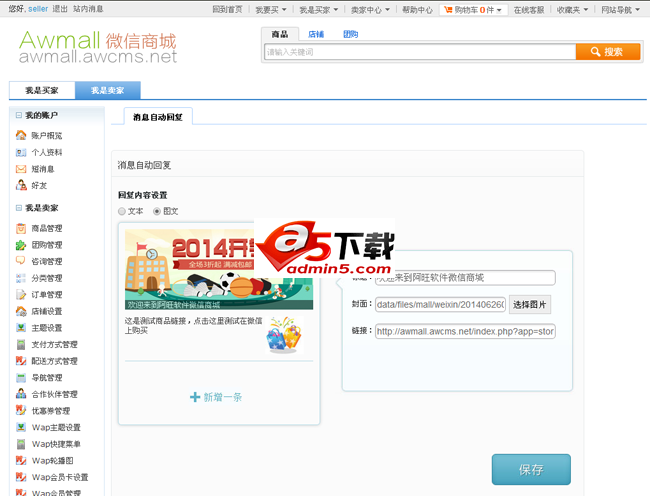
Task: Click the plus icon beside 新增一条
Action: (x=195, y=397)
